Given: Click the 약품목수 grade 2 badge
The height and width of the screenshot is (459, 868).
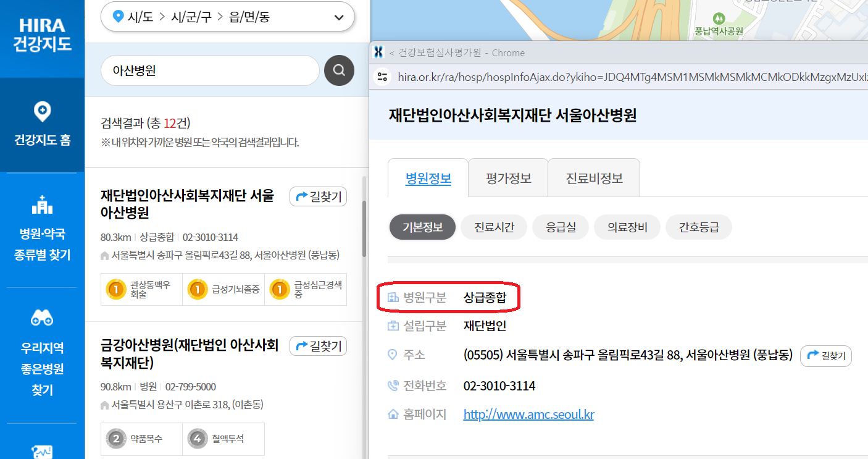Looking at the screenshot, I should tap(141, 439).
